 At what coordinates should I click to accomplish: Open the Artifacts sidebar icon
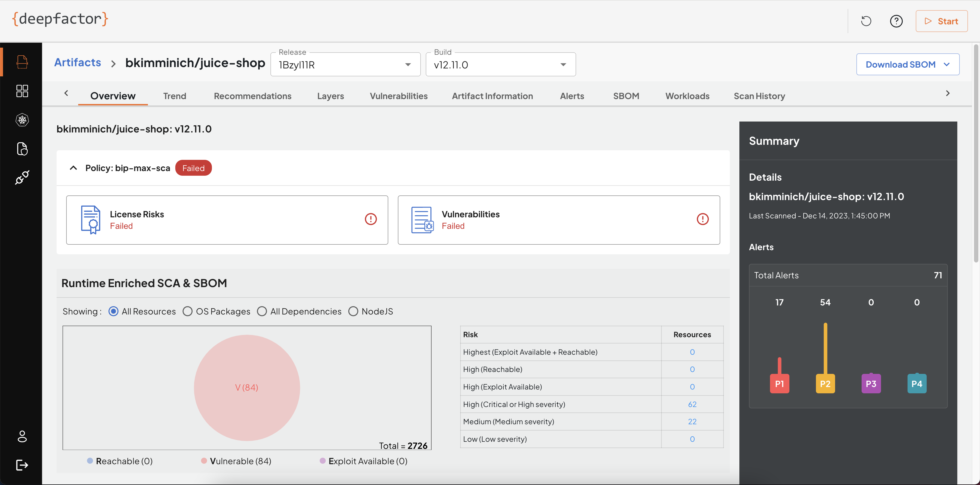tap(22, 62)
